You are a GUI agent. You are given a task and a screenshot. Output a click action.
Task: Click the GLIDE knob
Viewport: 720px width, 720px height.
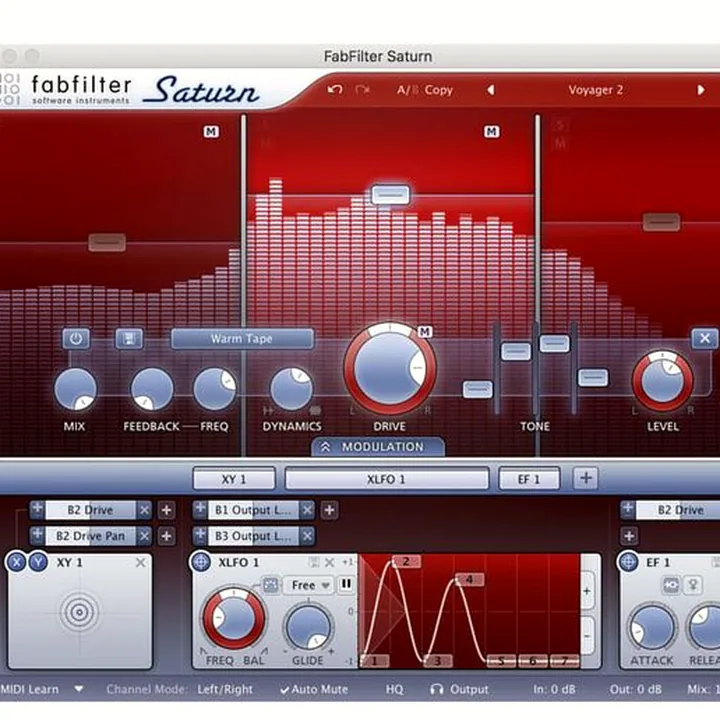(x=309, y=627)
